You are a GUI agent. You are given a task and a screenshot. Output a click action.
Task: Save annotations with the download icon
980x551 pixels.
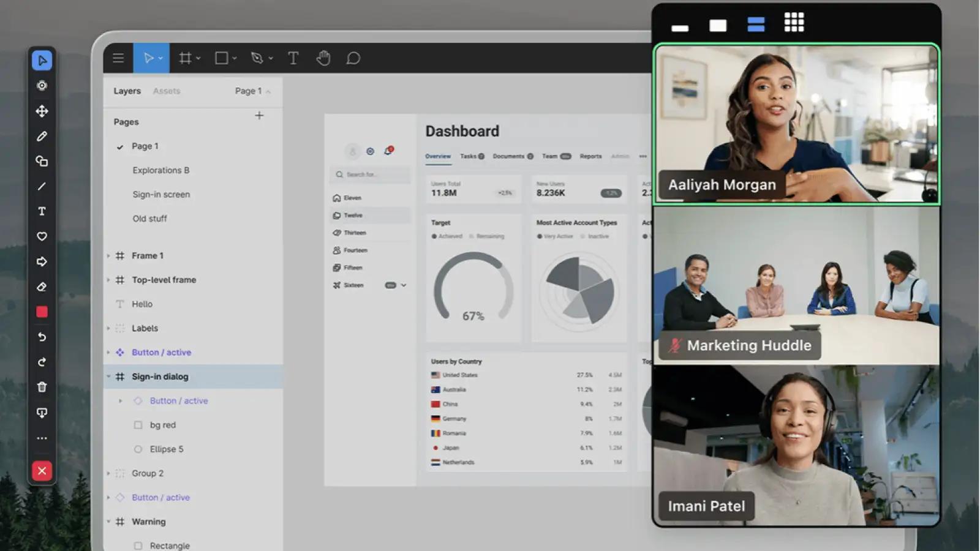pyautogui.click(x=42, y=413)
